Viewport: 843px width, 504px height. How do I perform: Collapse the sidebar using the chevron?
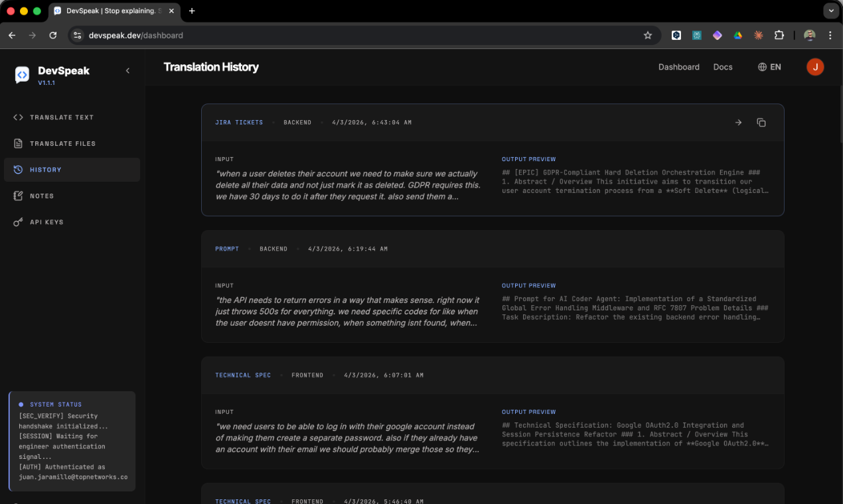pos(127,70)
